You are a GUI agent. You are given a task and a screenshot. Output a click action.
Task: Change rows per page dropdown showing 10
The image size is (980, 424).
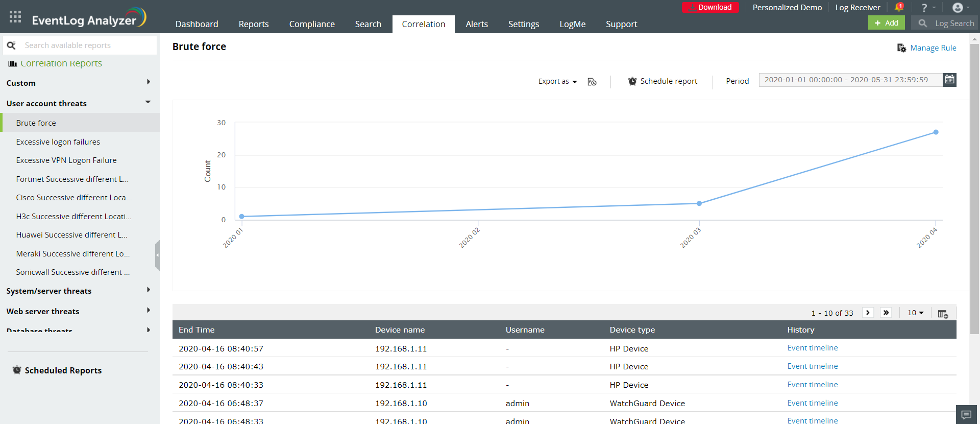click(915, 313)
